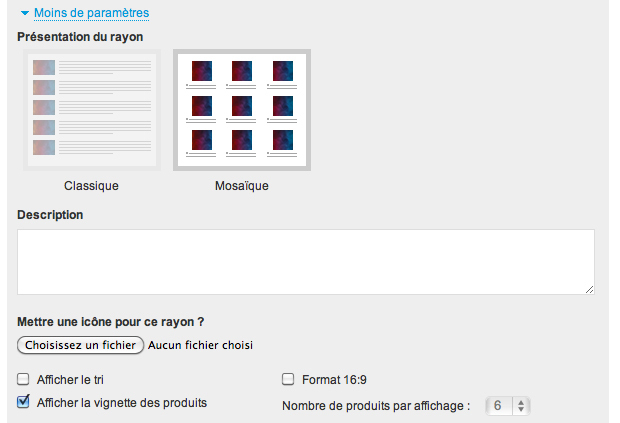The height and width of the screenshot is (423, 620).
Task: Click the "Afficher le tri" label text
Action: pos(70,380)
